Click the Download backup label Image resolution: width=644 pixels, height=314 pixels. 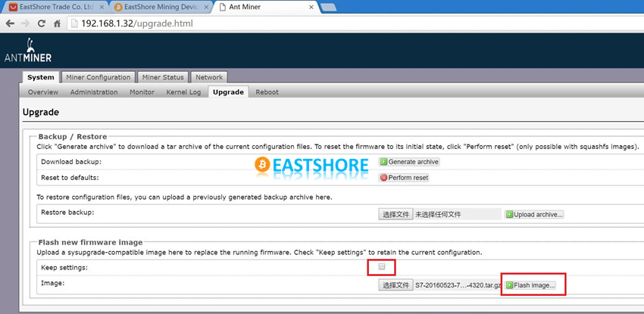click(x=71, y=162)
